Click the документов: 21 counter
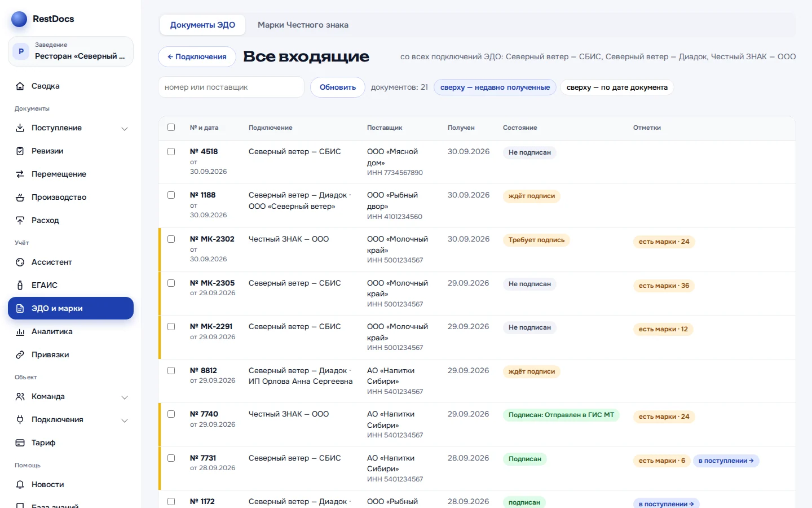 tap(399, 87)
